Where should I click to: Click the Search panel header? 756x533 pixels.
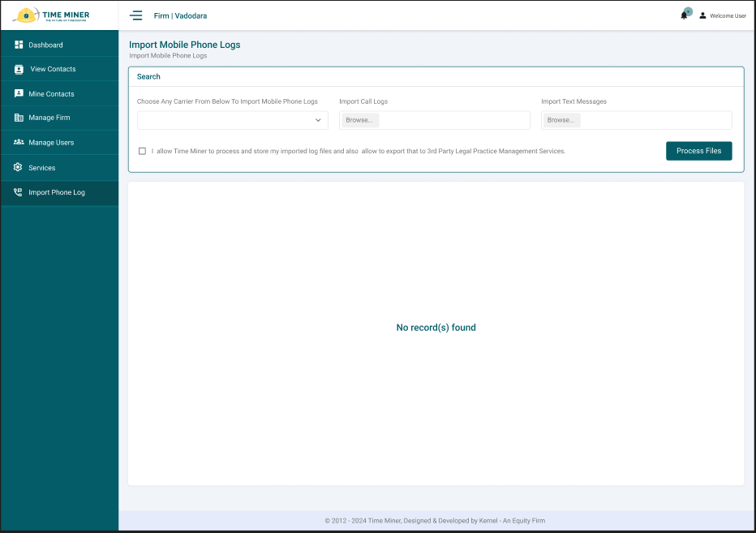pyautogui.click(x=148, y=76)
